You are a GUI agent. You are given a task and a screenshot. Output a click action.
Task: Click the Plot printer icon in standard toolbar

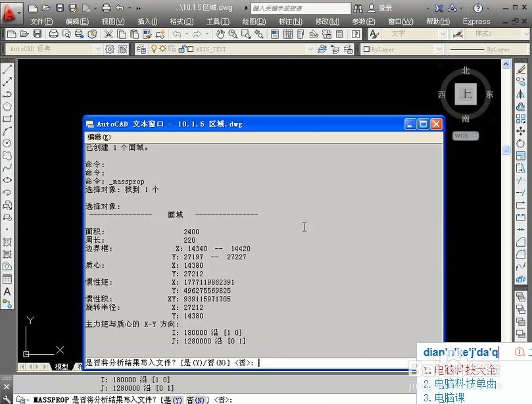pos(53,34)
